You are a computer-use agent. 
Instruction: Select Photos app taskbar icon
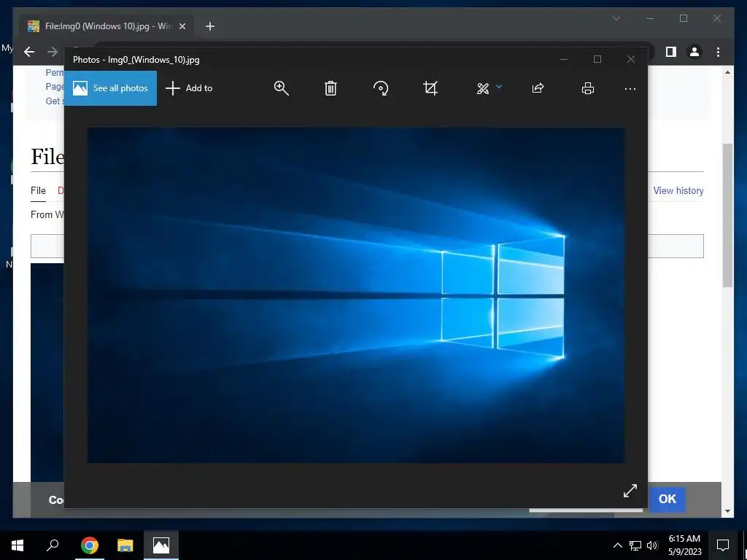[x=161, y=545]
